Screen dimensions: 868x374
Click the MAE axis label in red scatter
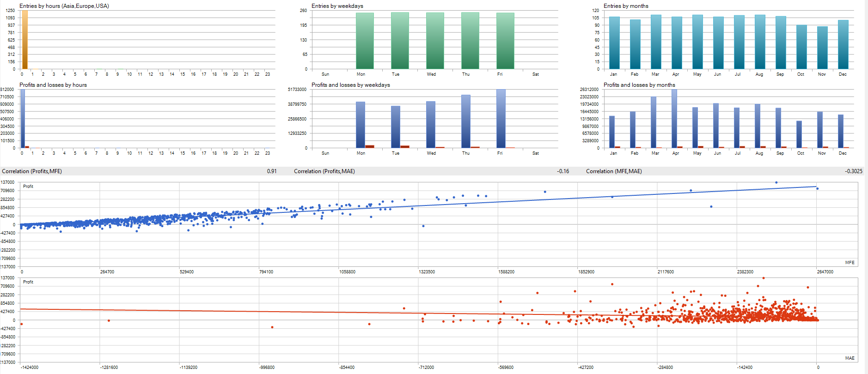[x=850, y=358]
